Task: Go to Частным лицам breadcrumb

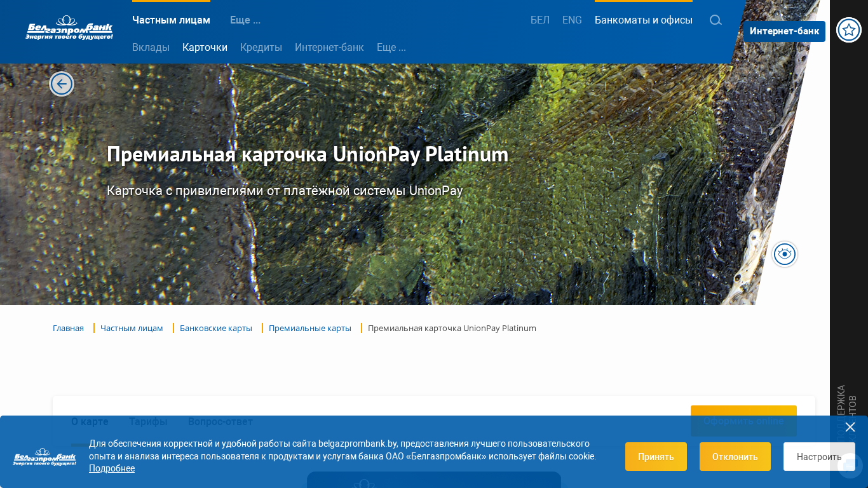Action: [132, 328]
